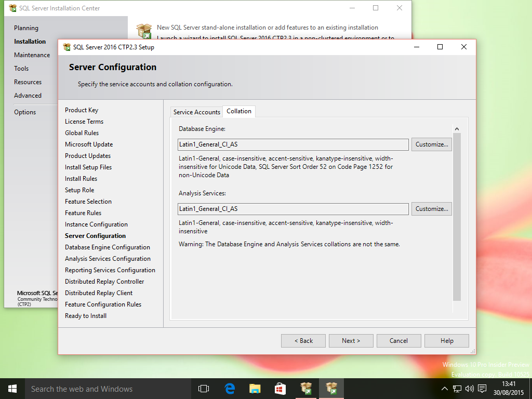This screenshot has height=399, width=532.
Task: Click the volume icon in system tray
Action: coord(470,388)
